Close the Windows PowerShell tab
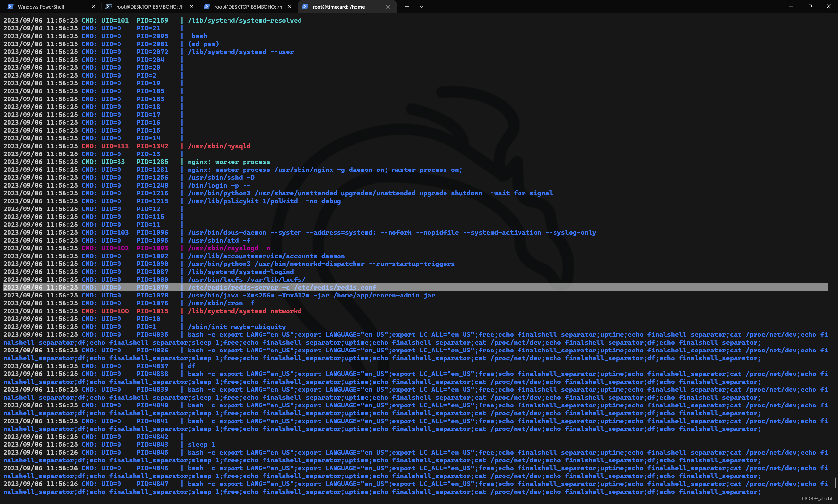838x504 pixels. click(93, 7)
